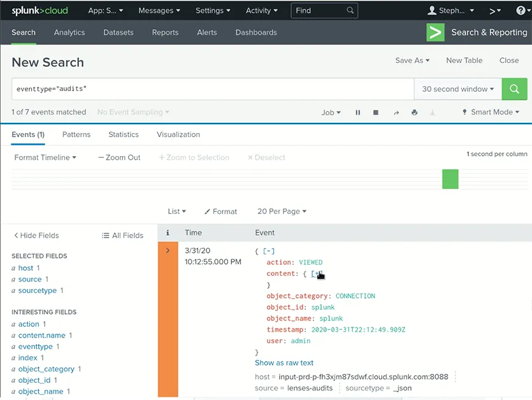
Task: Expand the collapsed content field with [+]
Action: click(x=317, y=273)
